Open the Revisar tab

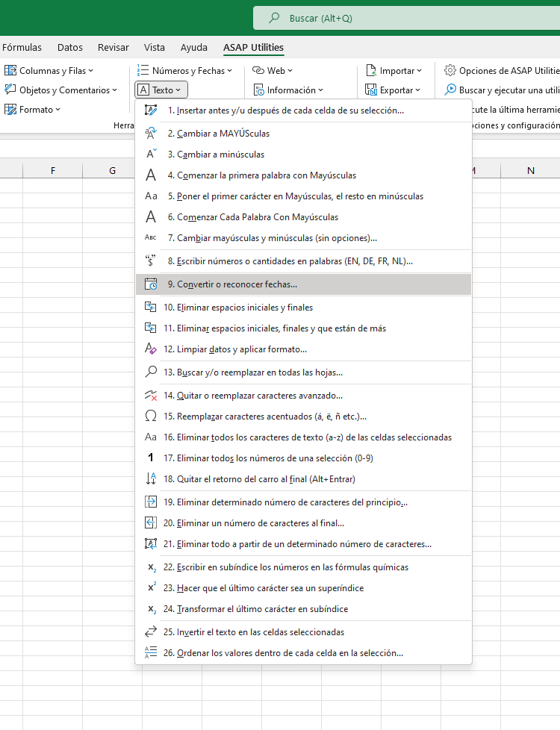pyautogui.click(x=113, y=48)
